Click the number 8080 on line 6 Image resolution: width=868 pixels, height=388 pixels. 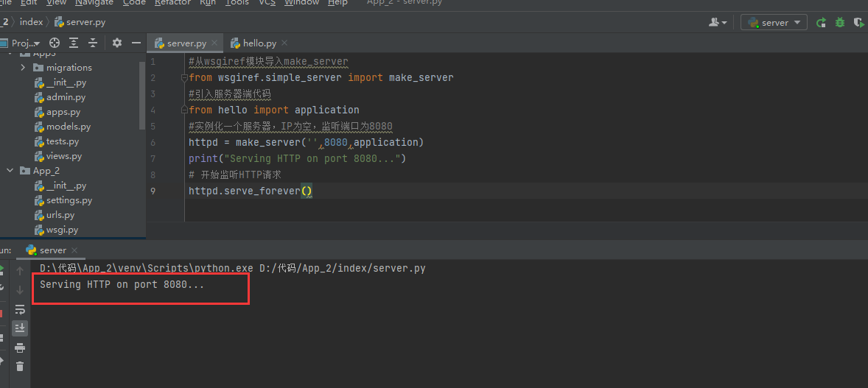click(x=335, y=143)
